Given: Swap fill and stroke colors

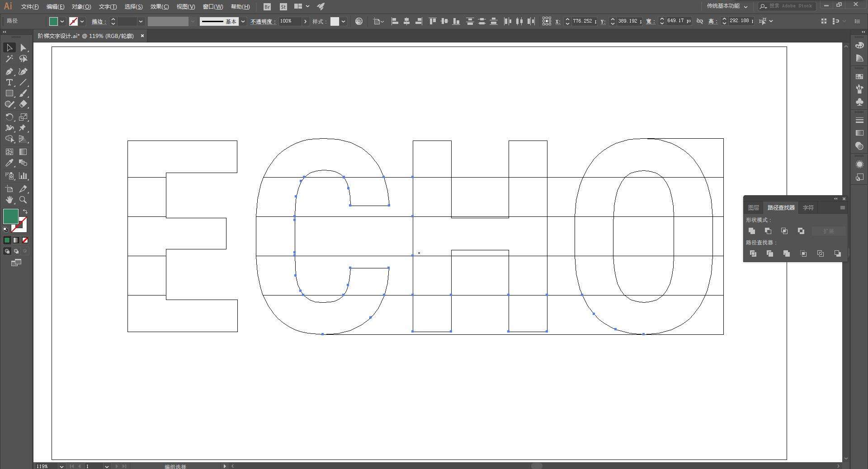Looking at the screenshot, I should click(25, 211).
